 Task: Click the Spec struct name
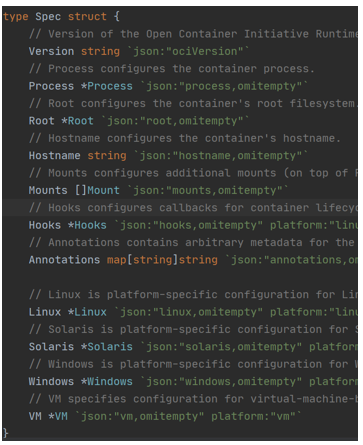[x=48, y=17]
